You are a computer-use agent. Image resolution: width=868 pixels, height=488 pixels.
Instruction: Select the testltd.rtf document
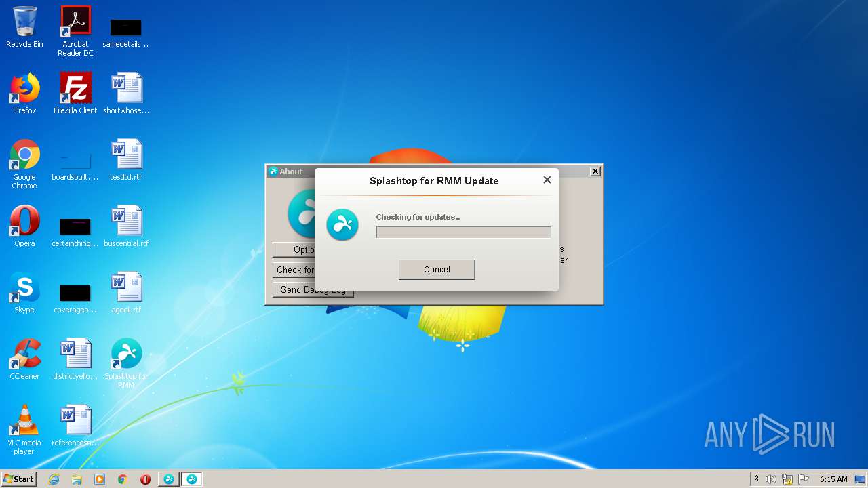[x=126, y=161]
